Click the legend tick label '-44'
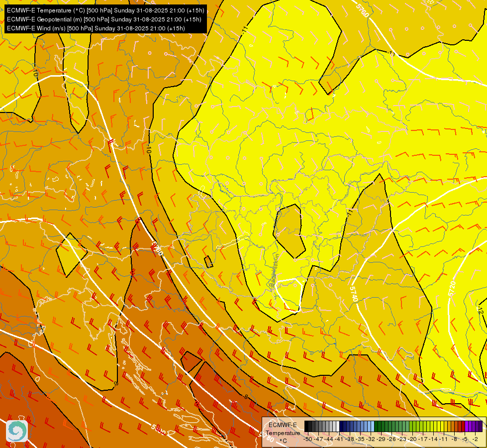487x448 pixels. point(329,439)
